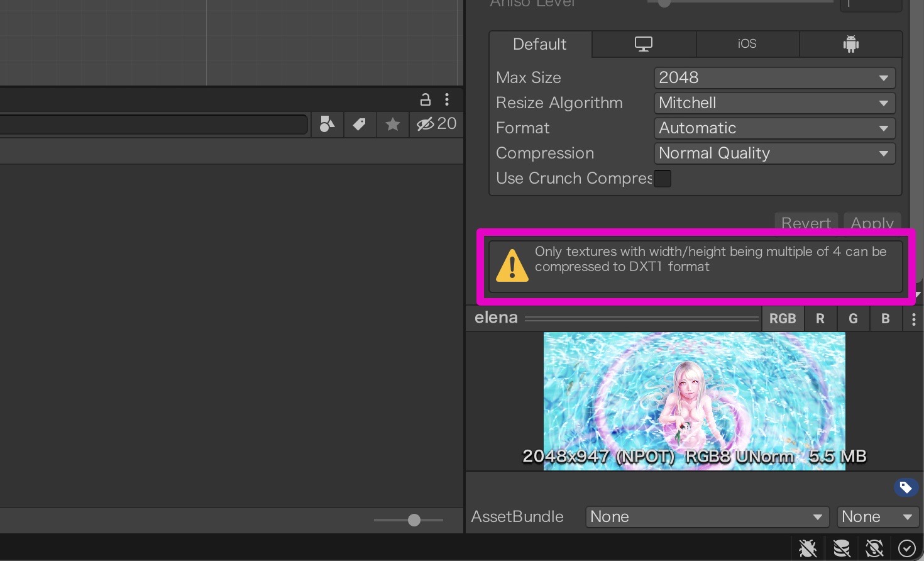The height and width of the screenshot is (561, 924).
Task: Open the Max Size dropdown
Action: pos(774,77)
